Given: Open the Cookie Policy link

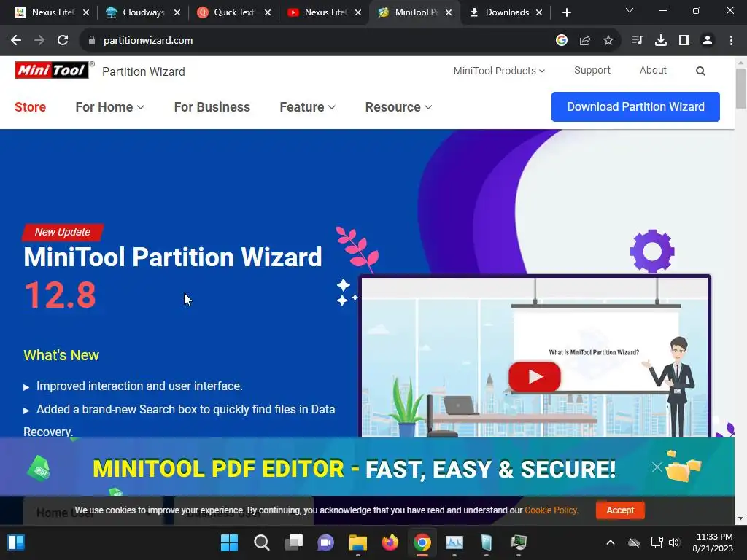Looking at the screenshot, I should [x=551, y=510].
